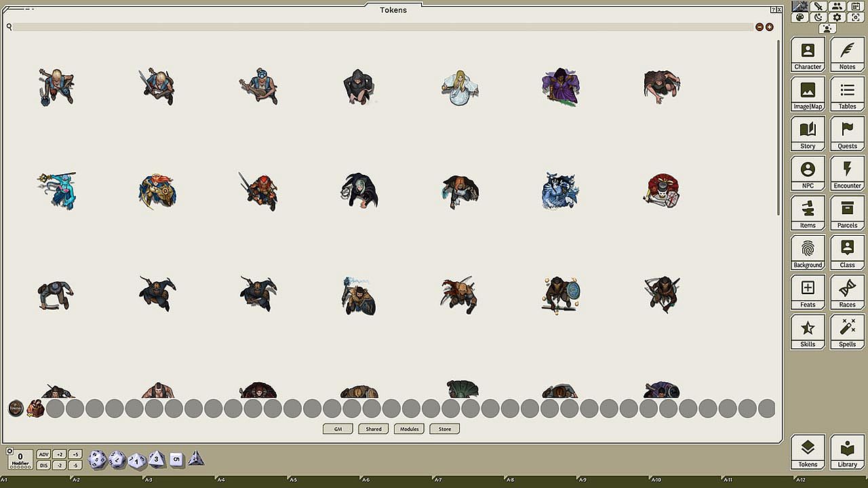Open help question mark on Tokens window
Viewport: 868px width, 488px height.
point(774,10)
